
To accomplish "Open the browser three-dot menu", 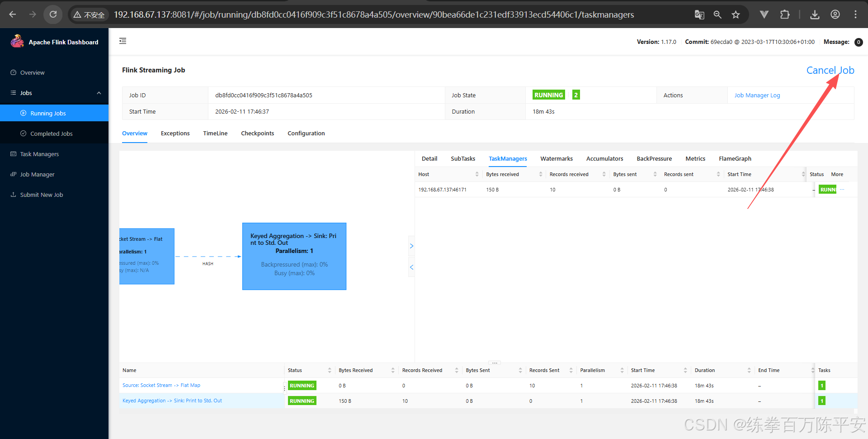I will click(x=855, y=14).
